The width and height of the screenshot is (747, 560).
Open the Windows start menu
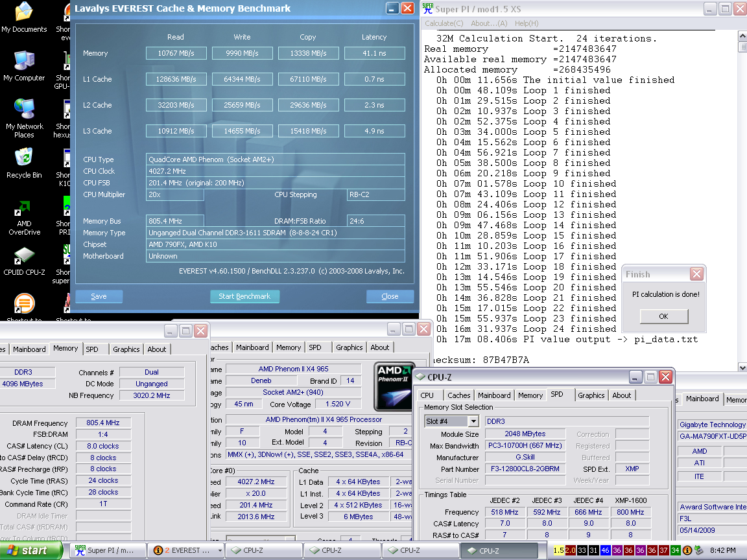pos(30,550)
